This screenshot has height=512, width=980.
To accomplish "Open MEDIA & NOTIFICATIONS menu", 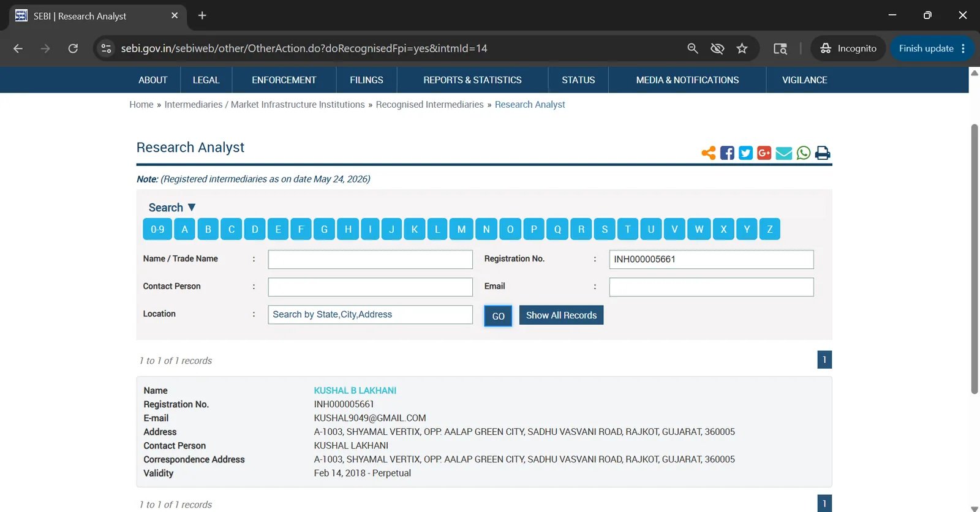I will 687,80.
